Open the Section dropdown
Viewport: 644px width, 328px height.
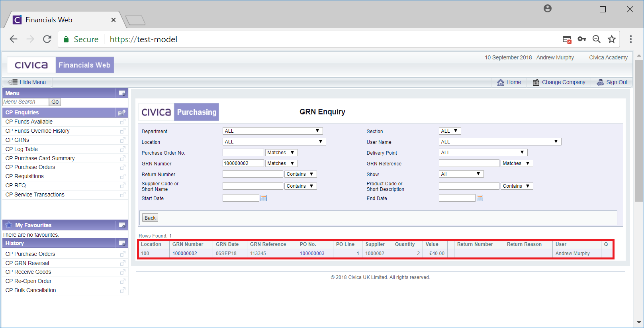click(x=450, y=131)
